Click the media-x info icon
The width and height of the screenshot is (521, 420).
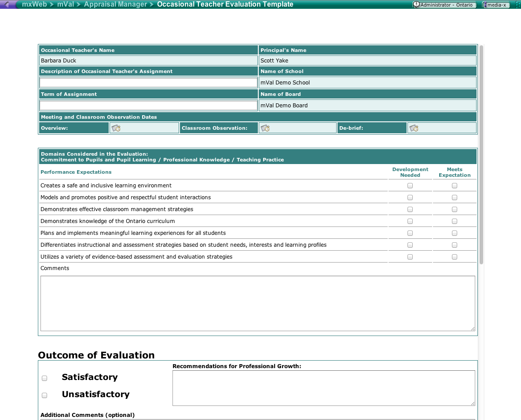[485, 5]
